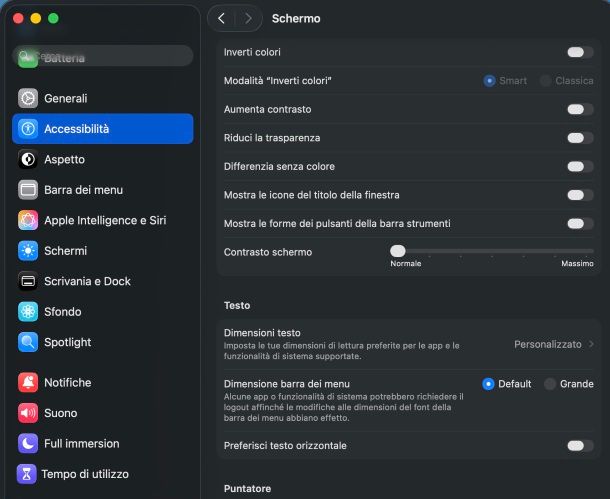Click the Puntatore section heading
This screenshot has width=610, height=499.
coord(247,488)
